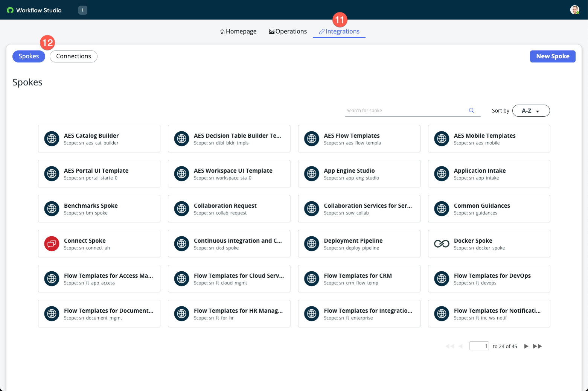Click the App Engine Studio globe icon

click(x=312, y=174)
